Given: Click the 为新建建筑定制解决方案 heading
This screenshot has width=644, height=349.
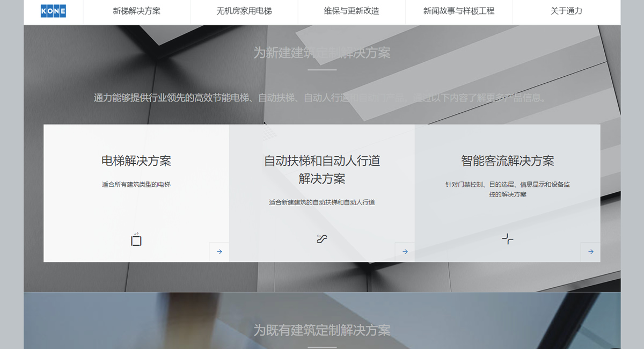Looking at the screenshot, I should (322, 53).
